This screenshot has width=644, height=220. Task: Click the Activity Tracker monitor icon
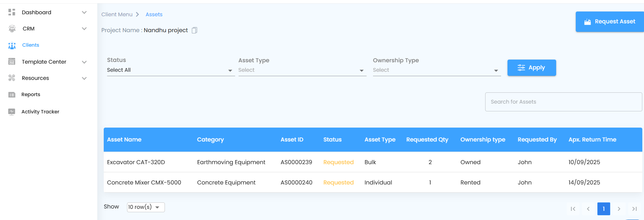pos(12,112)
